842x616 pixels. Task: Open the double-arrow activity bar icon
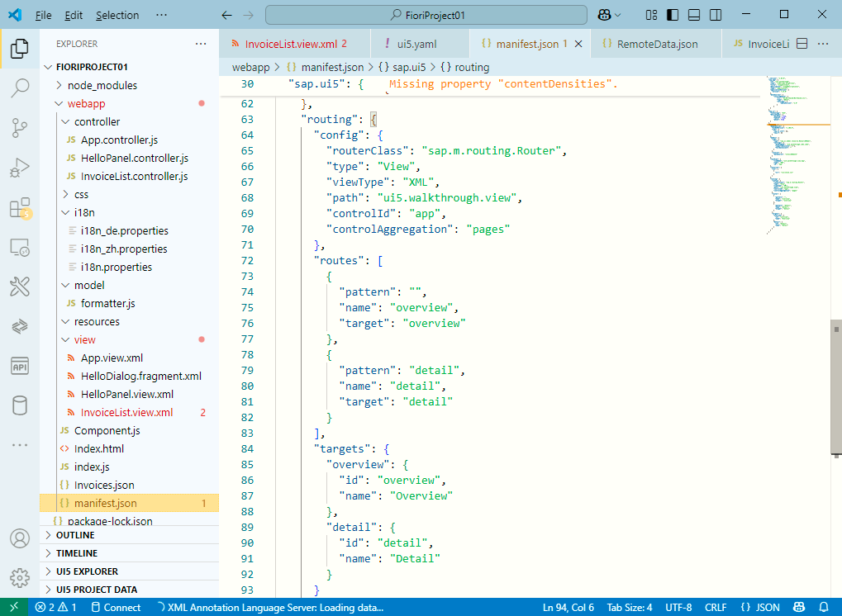pos(19,326)
